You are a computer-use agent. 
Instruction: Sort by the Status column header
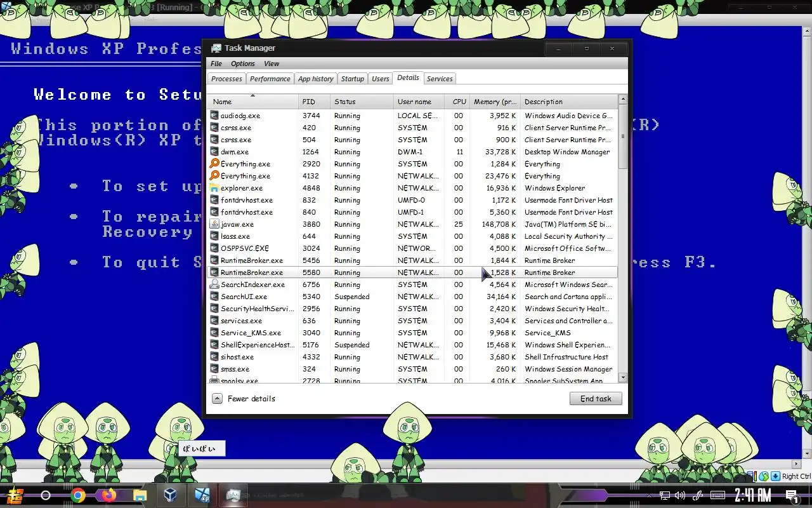[362, 102]
